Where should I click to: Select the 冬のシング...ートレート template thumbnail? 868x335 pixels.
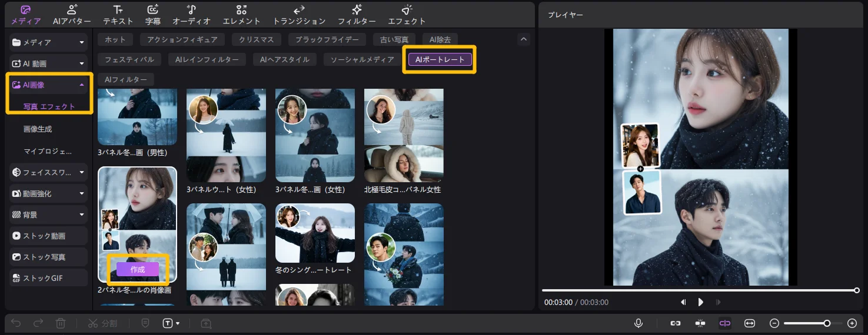[x=315, y=233]
